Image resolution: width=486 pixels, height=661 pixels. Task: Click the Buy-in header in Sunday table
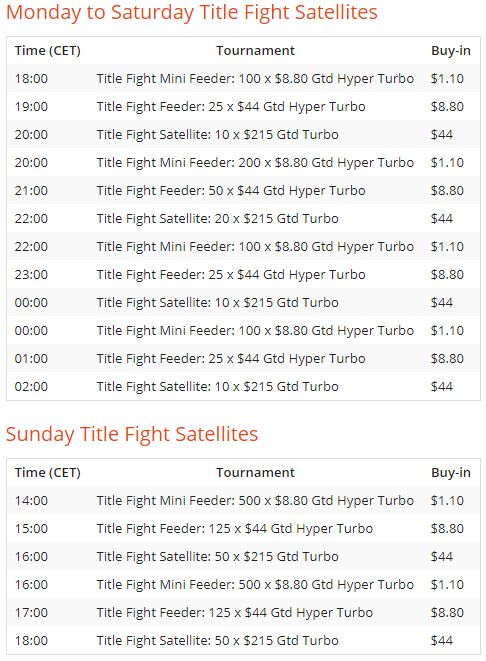tap(451, 473)
